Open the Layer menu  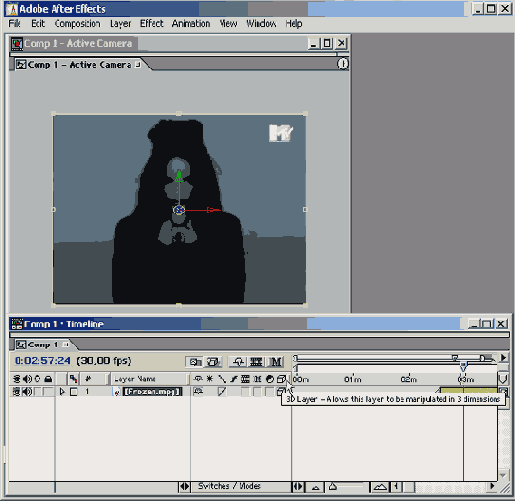pyautogui.click(x=120, y=24)
